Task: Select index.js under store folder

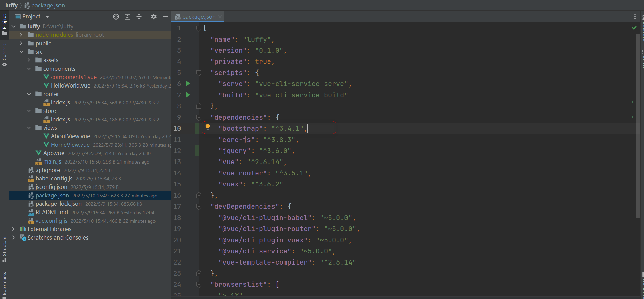Action: click(60, 119)
